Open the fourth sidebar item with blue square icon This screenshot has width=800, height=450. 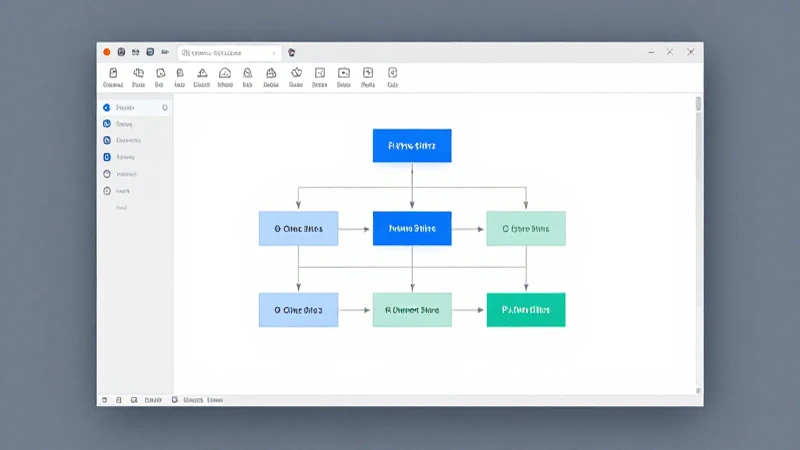[135, 157]
